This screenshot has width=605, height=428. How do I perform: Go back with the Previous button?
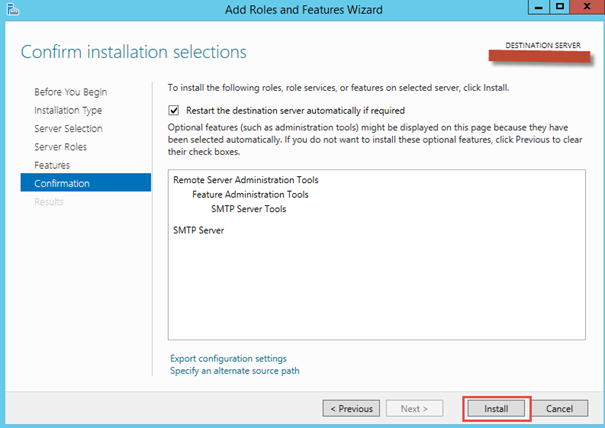350,408
